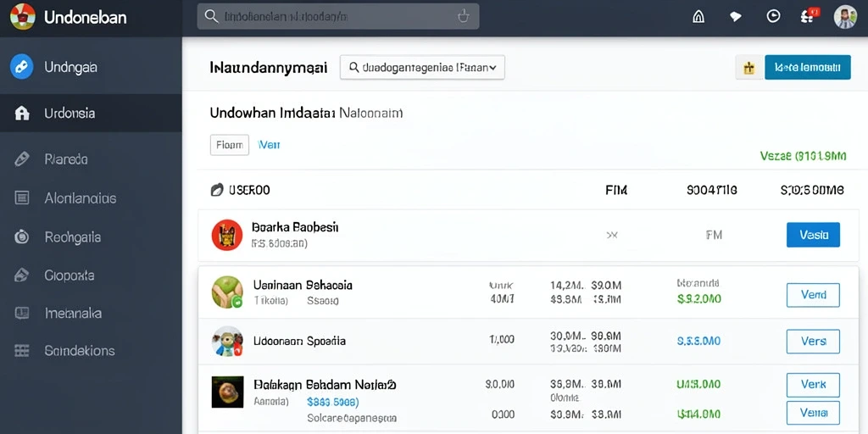868x434 pixels.
Task: Click the edit icon beside Giopoxta
Action: coord(21,275)
